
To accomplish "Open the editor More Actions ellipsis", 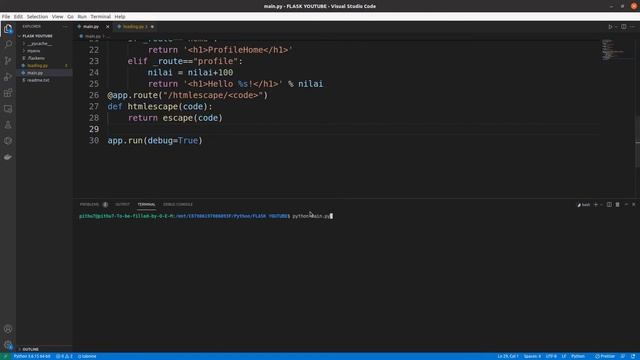I will [x=633, y=27].
